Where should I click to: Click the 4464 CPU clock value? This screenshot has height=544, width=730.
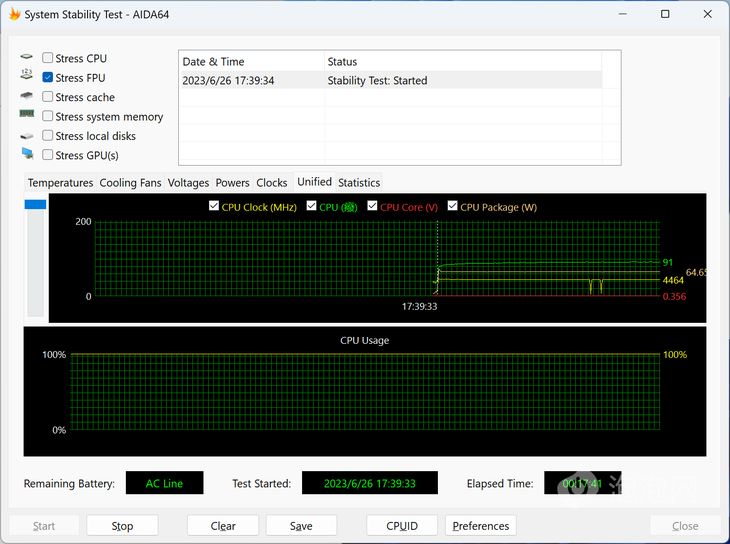673,280
